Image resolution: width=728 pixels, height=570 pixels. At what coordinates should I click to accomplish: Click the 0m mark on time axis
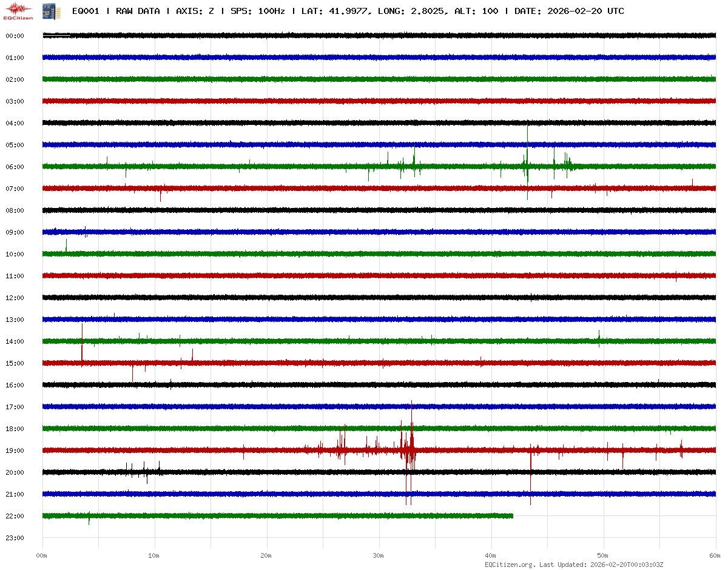pyautogui.click(x=42, y=555)
